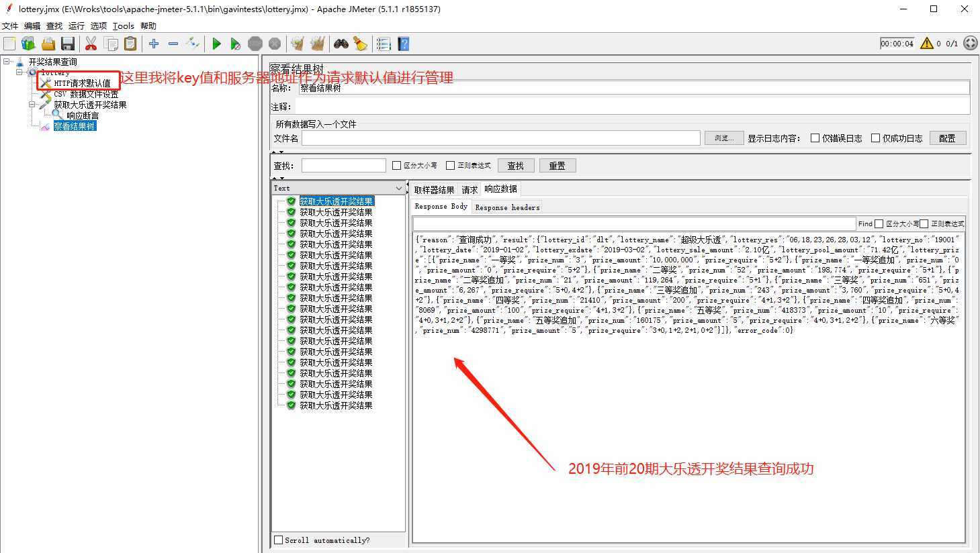Select 获取大乐透开奖结果 sampler in left tree
The image size is (980, 553).
pyautogui.click(x=90, y=105)
